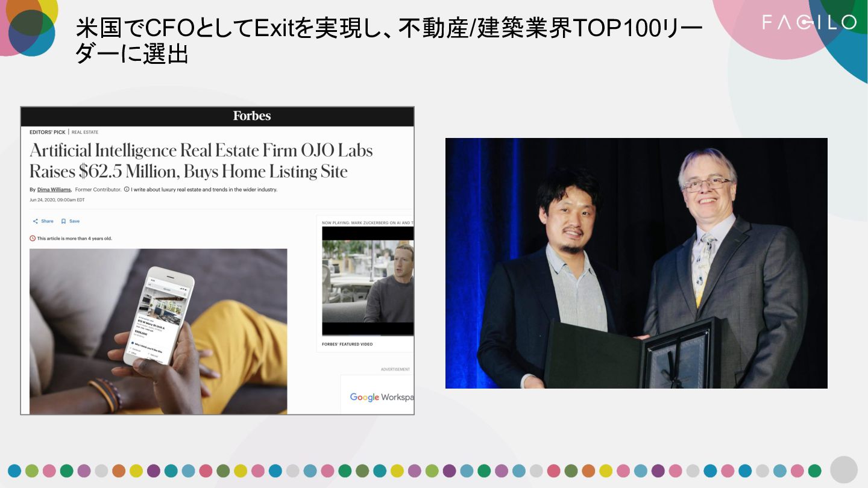Open the Google Workspace advertisement
Screen dimensions: 868x488
point(377,395)
